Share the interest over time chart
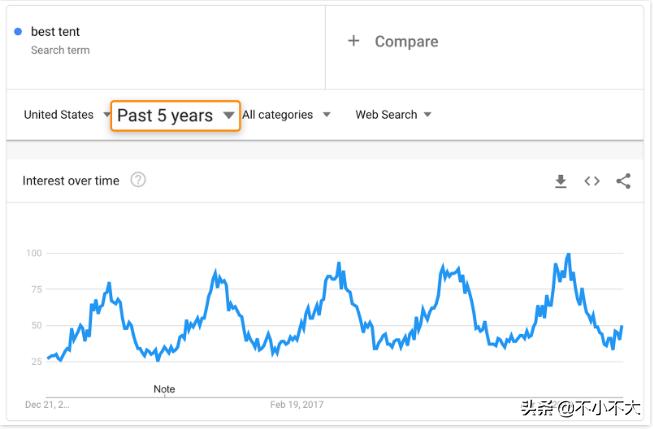This screenshot has height=429, width=653. tap(623, 181)
